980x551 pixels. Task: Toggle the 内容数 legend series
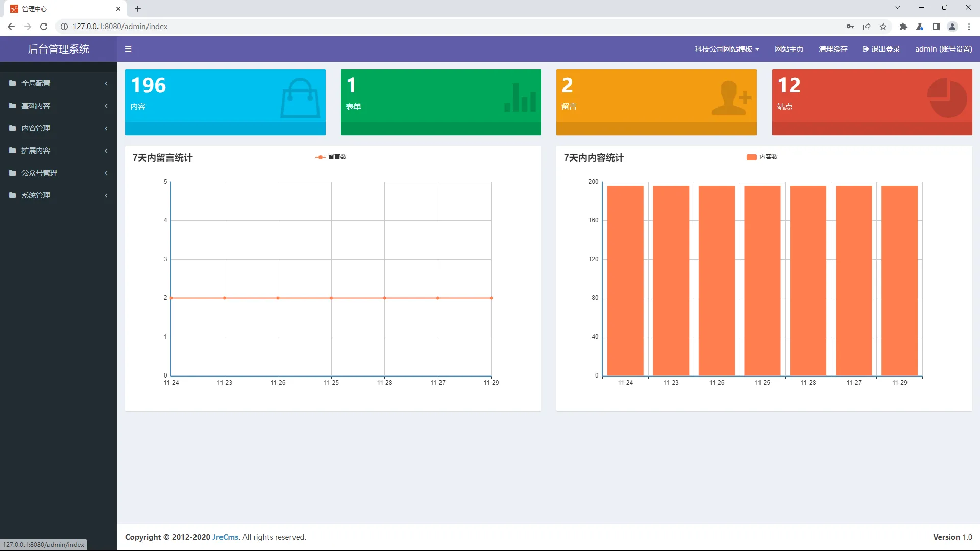point(762,157)
